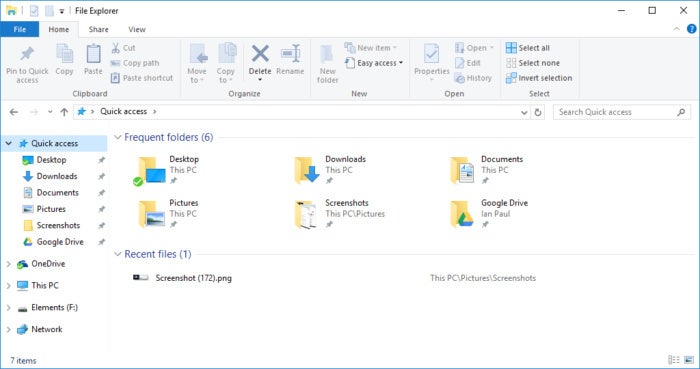The height and width of the screenshot is (369, 700).
Task: Open the New item dropdown
Action: 371,48
